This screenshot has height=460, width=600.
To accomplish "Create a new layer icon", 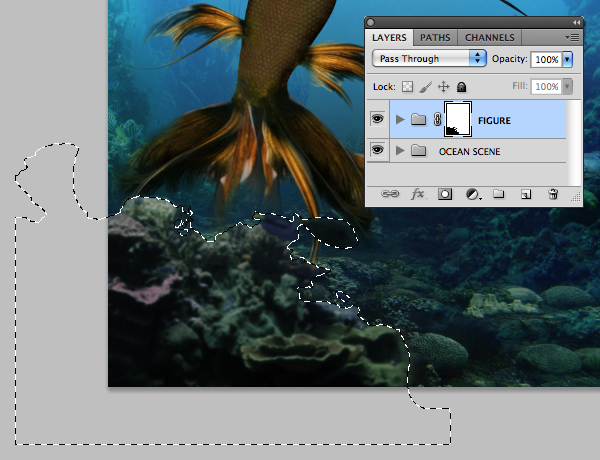I will pos(526,194).
